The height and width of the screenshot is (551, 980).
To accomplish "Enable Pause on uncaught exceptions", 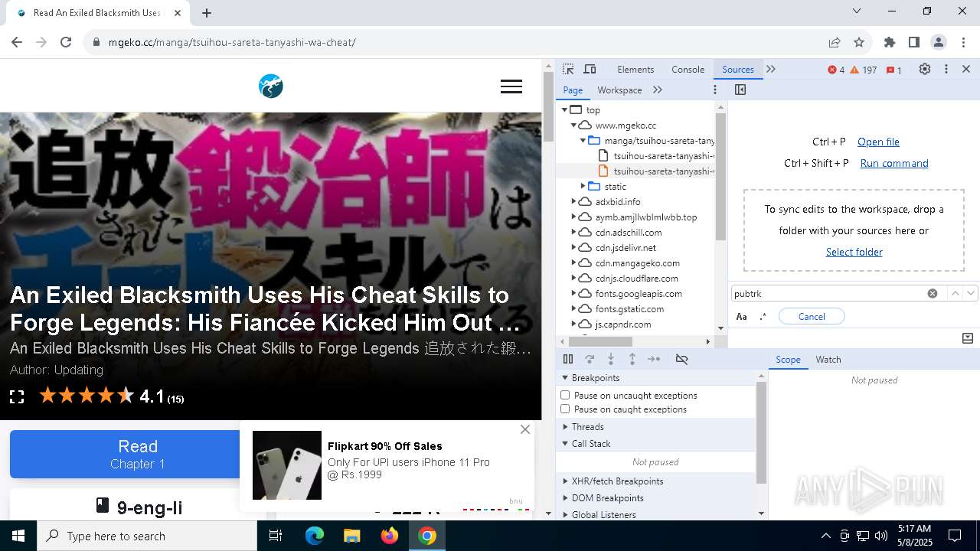I will tap(565, 395).
